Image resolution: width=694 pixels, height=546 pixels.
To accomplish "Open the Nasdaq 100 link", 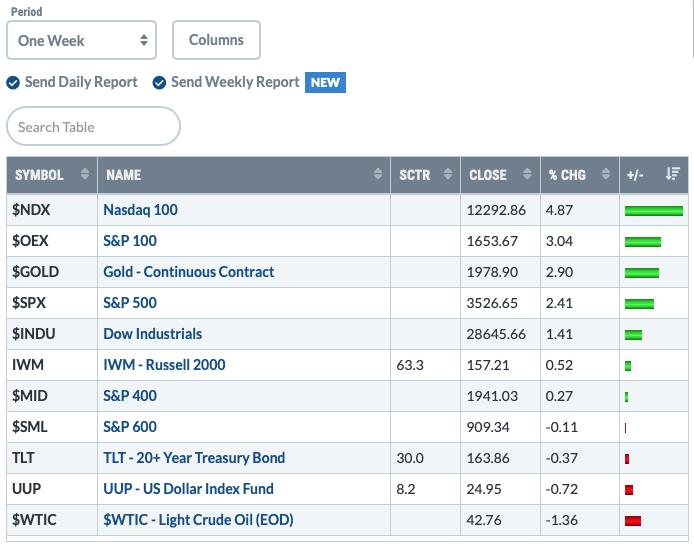I will pyautogui.click(x=140, y=210).
